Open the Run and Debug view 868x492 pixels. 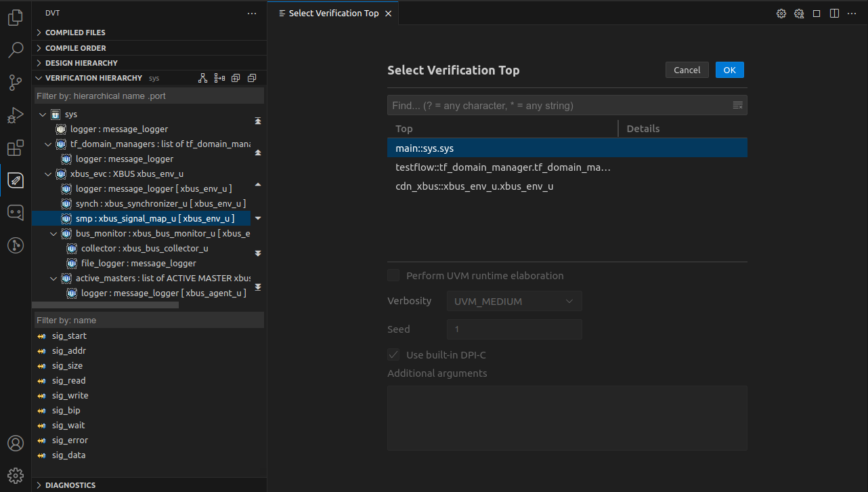tap(15, 115)
